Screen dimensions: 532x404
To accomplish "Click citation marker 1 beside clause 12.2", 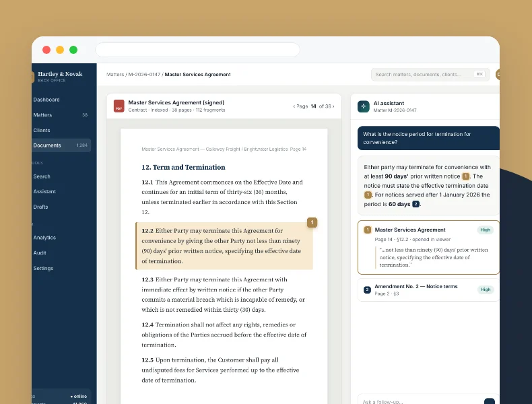I will pyautogui.click(x=312, y=222).
